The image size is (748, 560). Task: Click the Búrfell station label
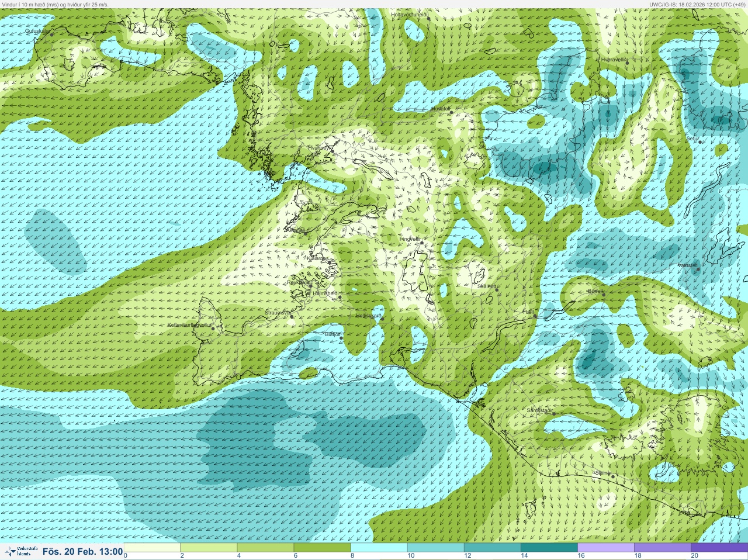tap(595, 291)
